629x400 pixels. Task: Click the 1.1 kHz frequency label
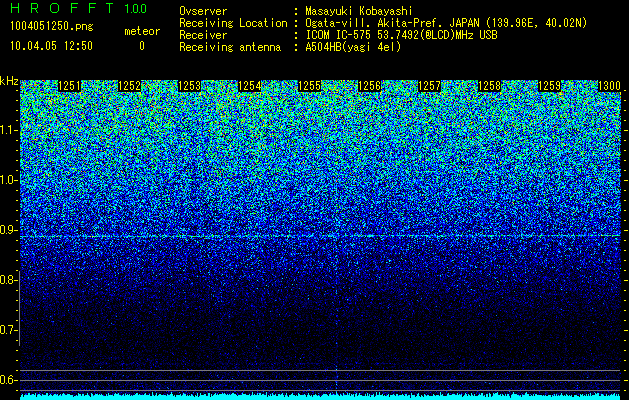tap(7, 130)
